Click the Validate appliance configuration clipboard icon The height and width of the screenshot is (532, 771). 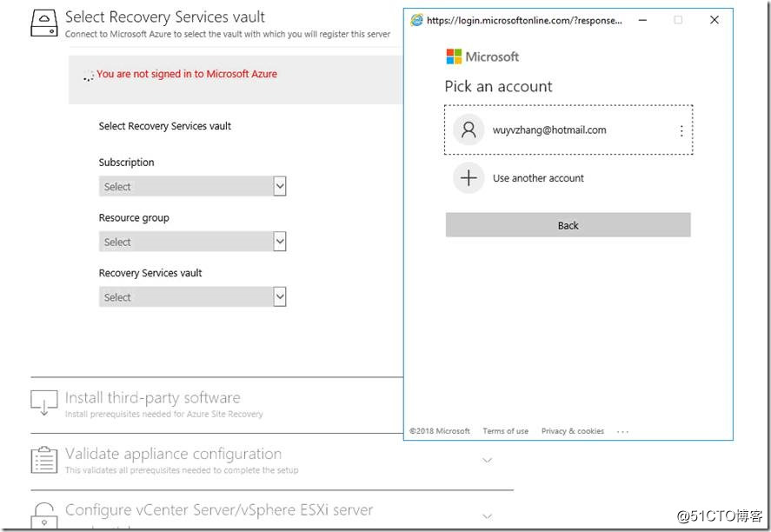point(43,460)
